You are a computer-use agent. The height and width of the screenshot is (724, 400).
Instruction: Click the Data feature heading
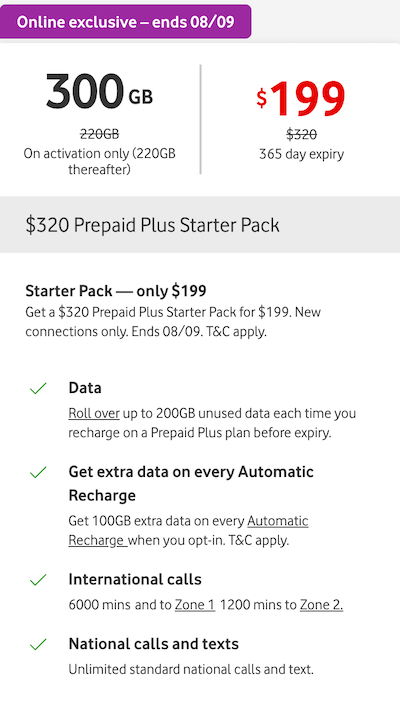(85, 388)
